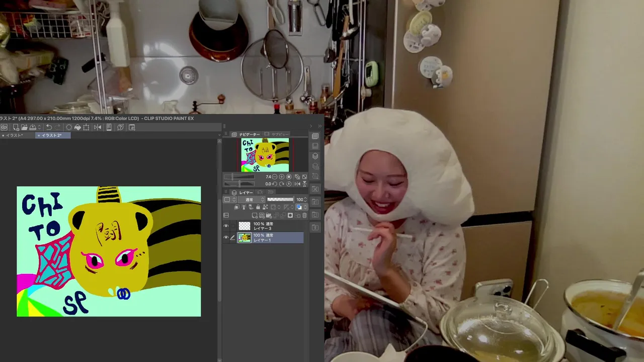Screen dimensions: 644x362
Task: Hide レイヤー 1 with its eye icon
Action: pyautogui.click(x=226, y=237)
